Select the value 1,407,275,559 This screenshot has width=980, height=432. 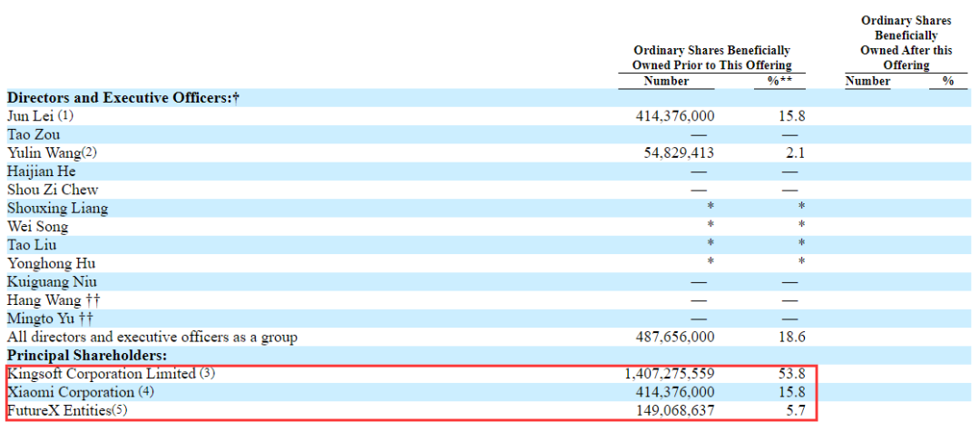[x=670, y=374]
